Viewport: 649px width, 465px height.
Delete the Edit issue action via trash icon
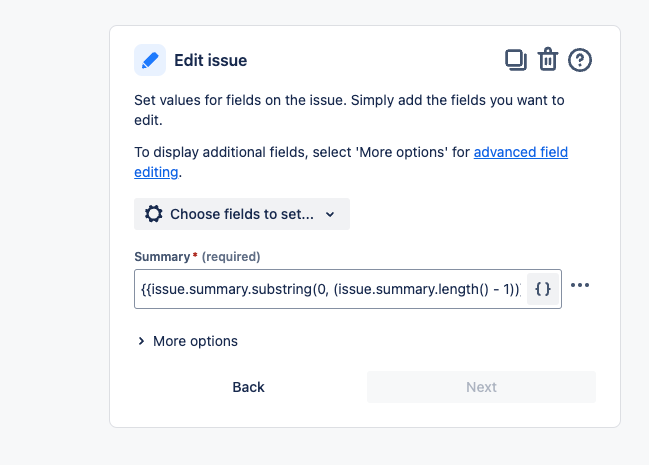548,60
